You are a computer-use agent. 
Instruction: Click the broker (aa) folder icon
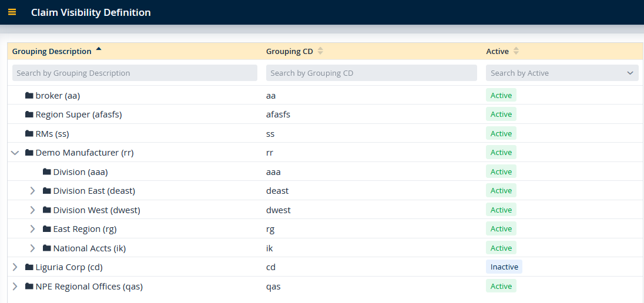coord(29,95)
